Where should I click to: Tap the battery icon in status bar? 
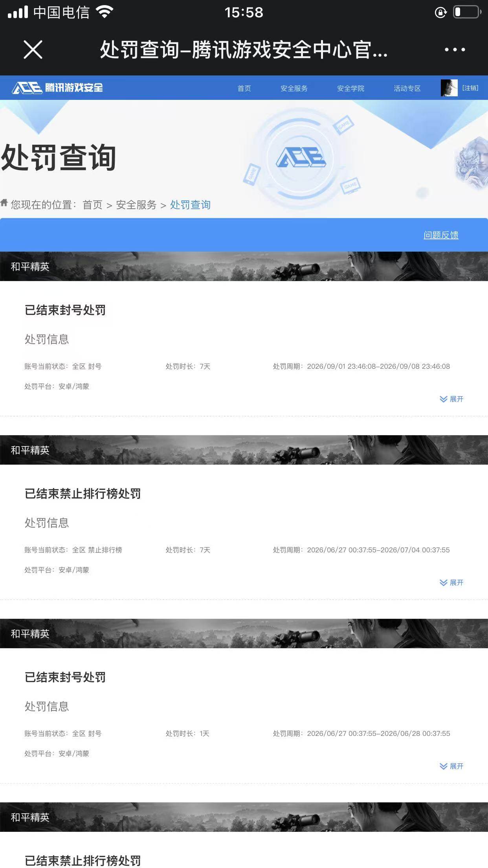tap(467, 12)
